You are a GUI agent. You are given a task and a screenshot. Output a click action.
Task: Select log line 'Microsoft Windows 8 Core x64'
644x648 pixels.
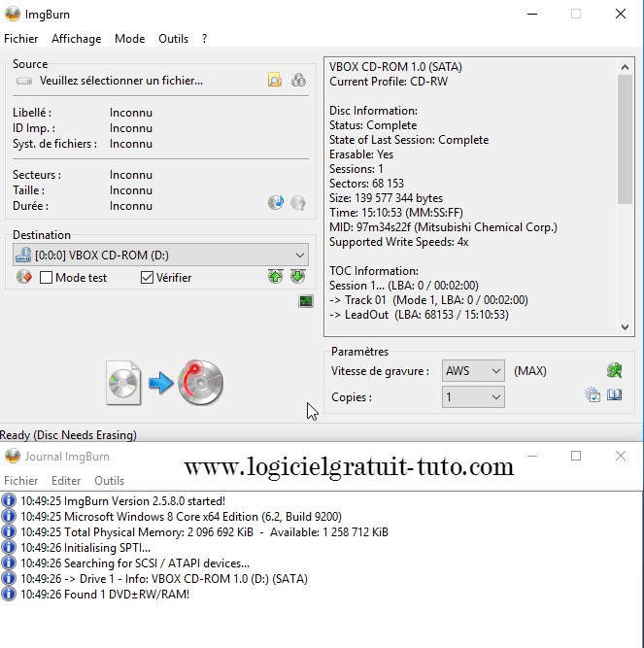click(181, 517)
